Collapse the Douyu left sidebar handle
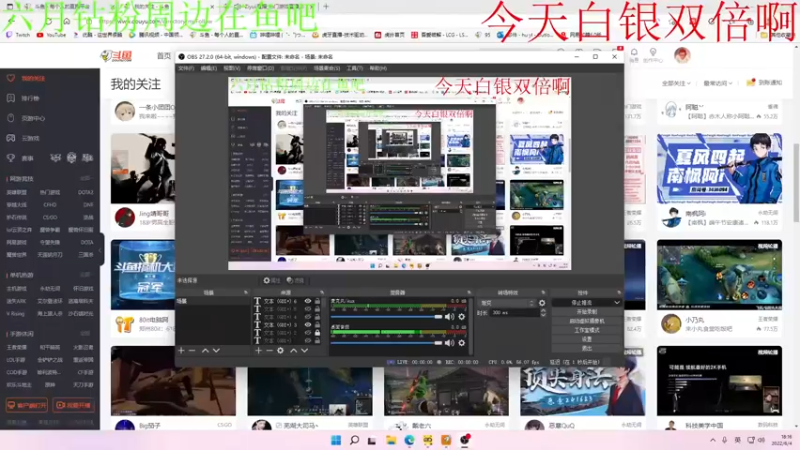 point(101,250)
